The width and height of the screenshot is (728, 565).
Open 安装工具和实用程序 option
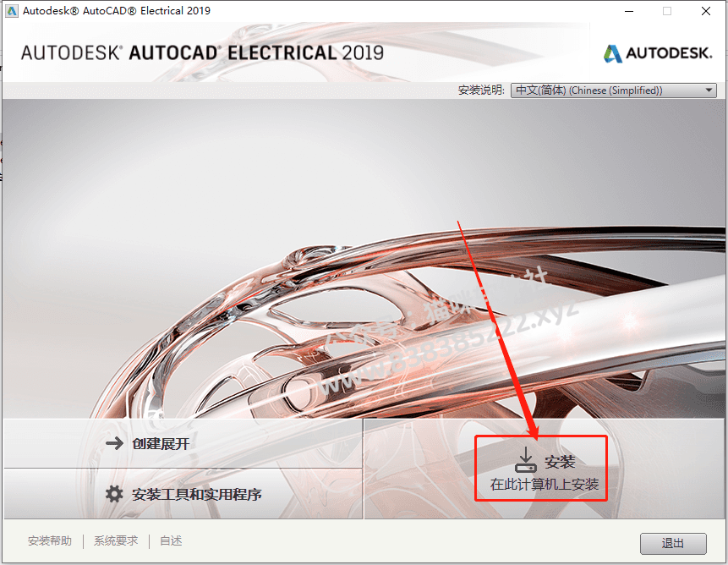tap(183, 494)
